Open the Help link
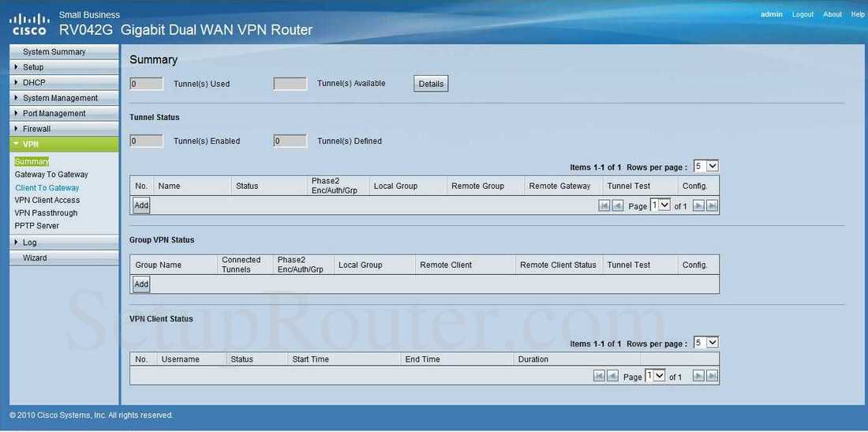The image size is (868, 432). click(x=858, y=14)
